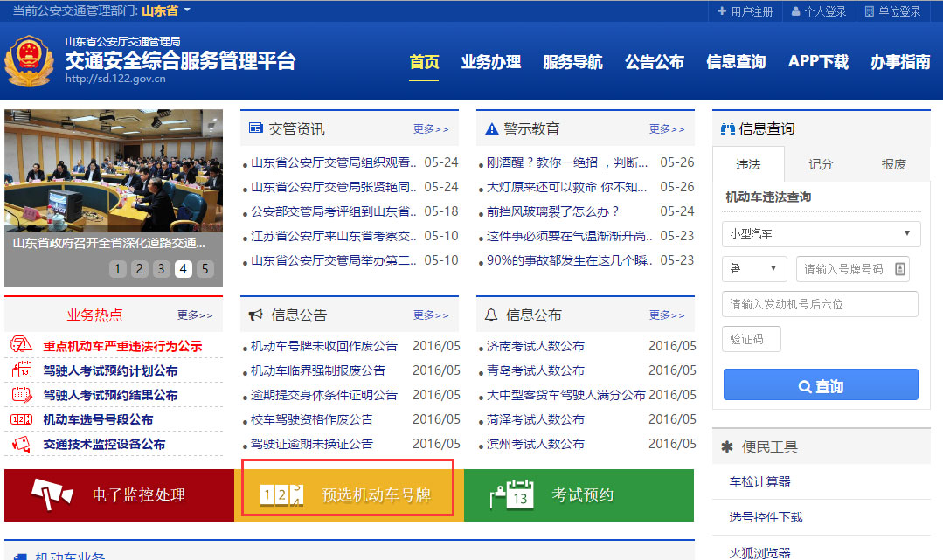
Task: Click the megaphone icon beside 信息公告
Action: [258, 316]
